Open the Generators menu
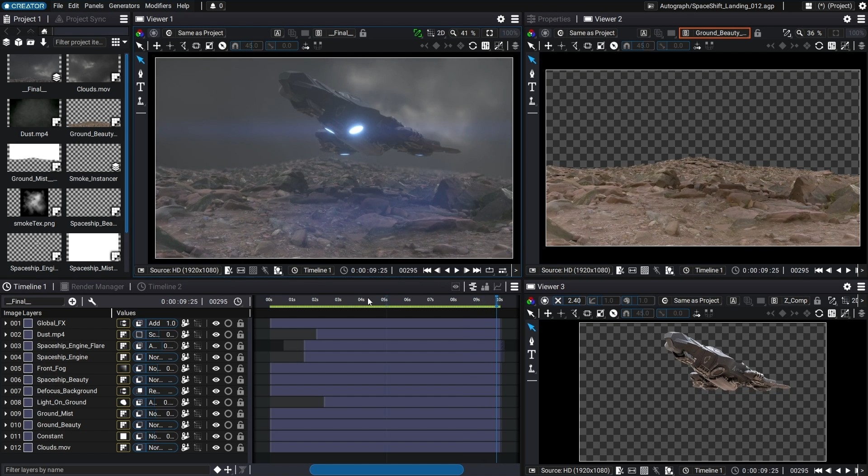The height and width of the screenshot is (476, 868). 124,6
